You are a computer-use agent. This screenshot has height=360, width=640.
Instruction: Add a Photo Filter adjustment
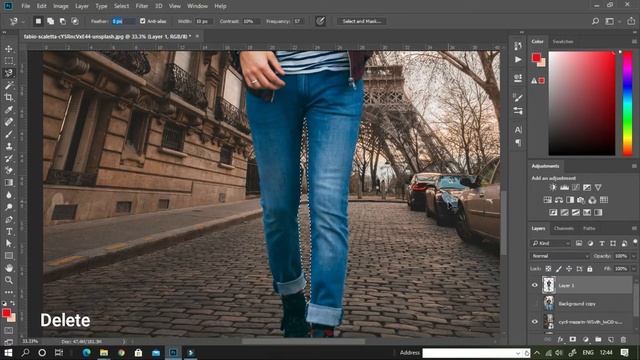(581, 200)
